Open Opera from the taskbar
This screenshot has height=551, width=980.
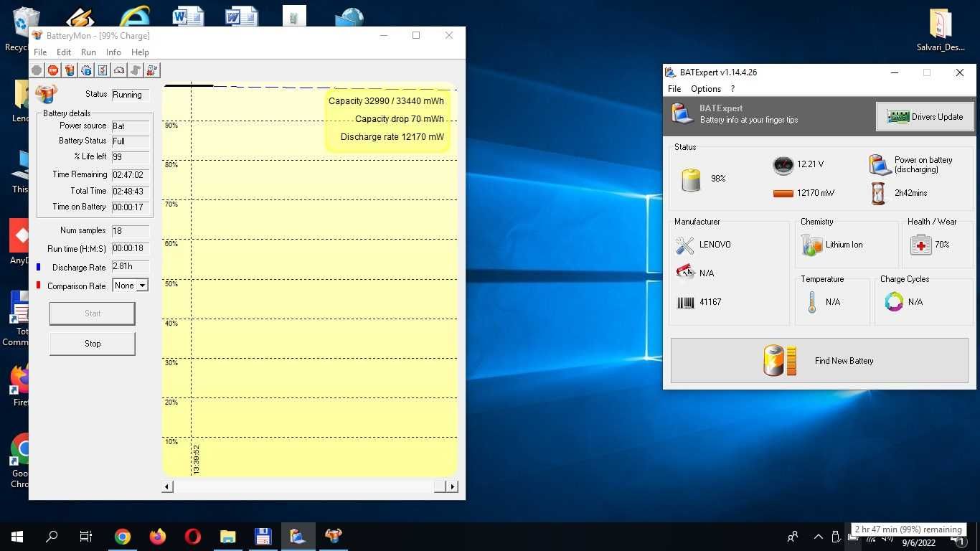192,536
